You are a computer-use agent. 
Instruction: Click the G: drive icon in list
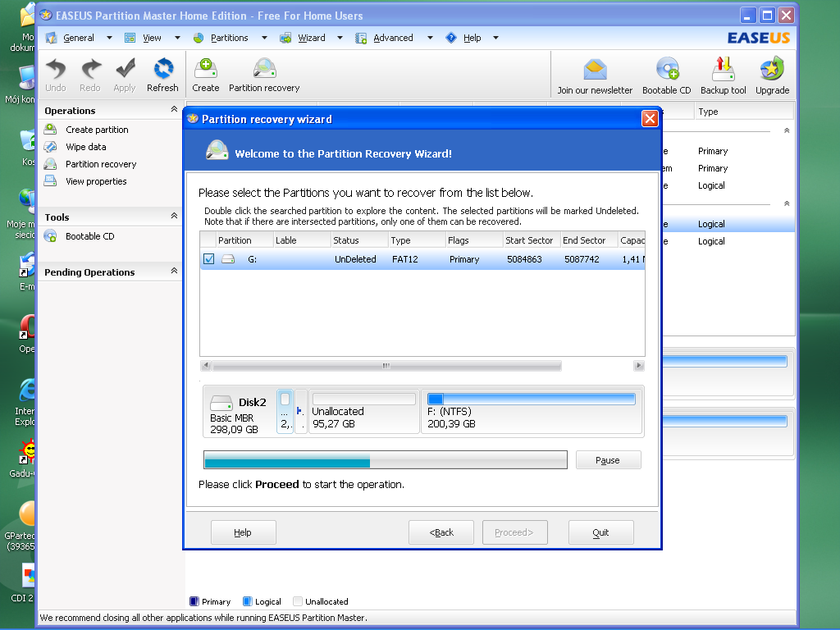tap(228, 259)
